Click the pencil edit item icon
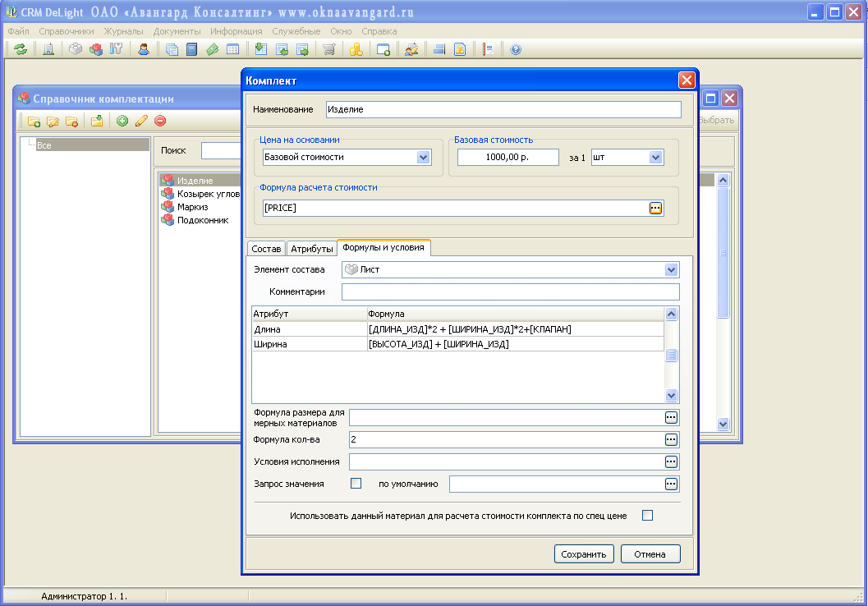 click(141, 122)
